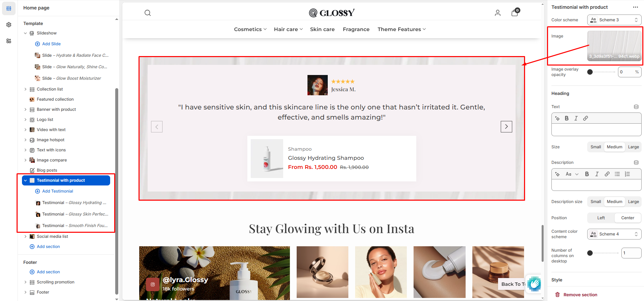Image resolution: width=644 pixels, height=301 pixels.
Task: Open the shopping bag cart icon
Action: point(515,12)
